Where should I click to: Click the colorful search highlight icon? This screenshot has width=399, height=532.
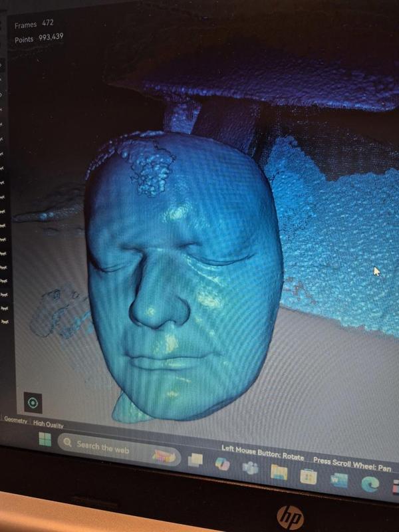(164, 457)
